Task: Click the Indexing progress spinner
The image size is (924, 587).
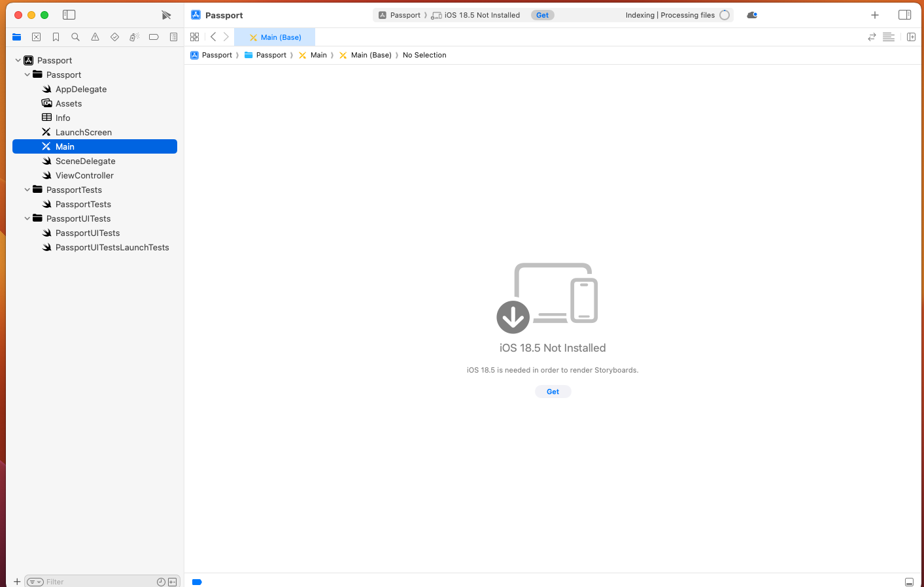Action: coord(725,14)
